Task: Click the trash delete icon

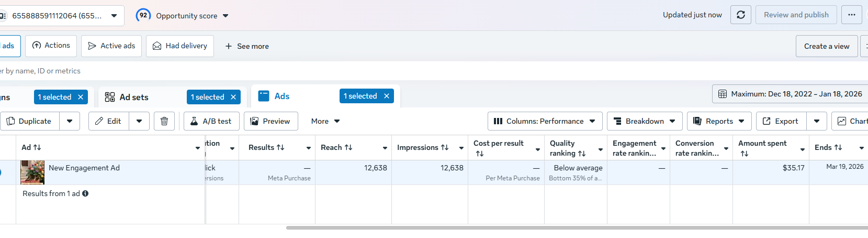Action: [164, 121]
